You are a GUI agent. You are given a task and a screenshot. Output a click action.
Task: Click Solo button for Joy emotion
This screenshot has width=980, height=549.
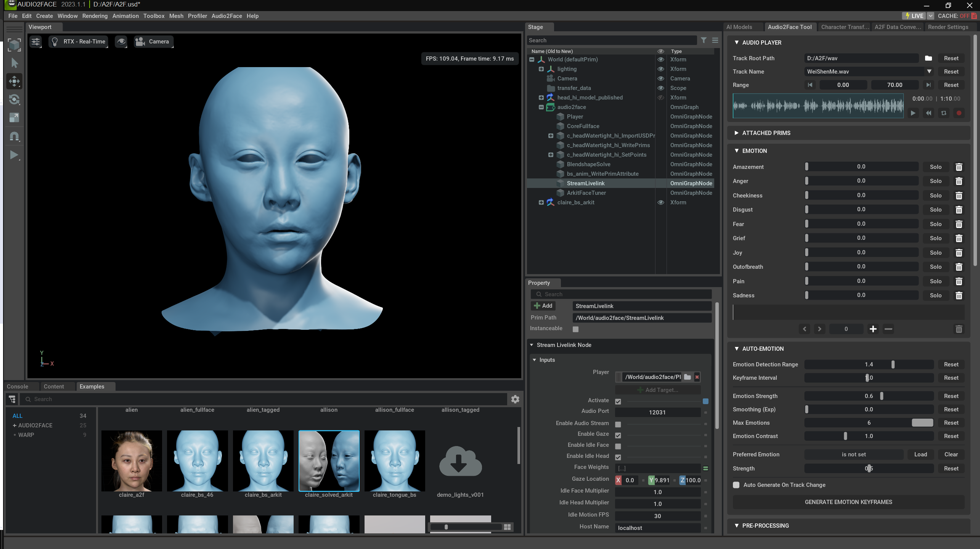[x=935, y=253]
